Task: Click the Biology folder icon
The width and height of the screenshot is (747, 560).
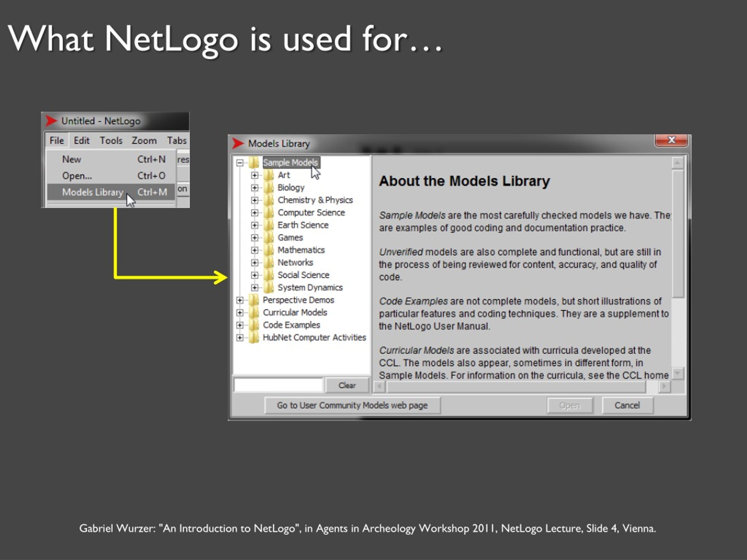Action: pyautogui.click(x=269, y=187)
